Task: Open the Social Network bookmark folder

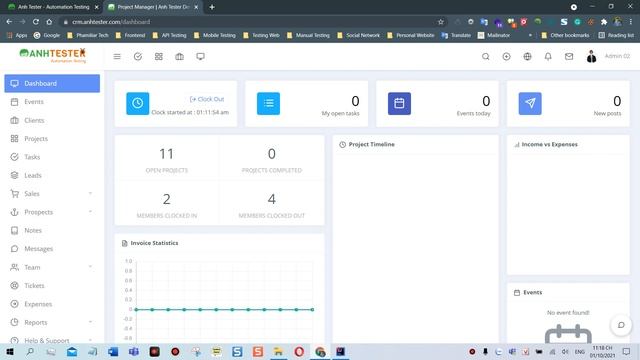Action: (x=358, y=36)
